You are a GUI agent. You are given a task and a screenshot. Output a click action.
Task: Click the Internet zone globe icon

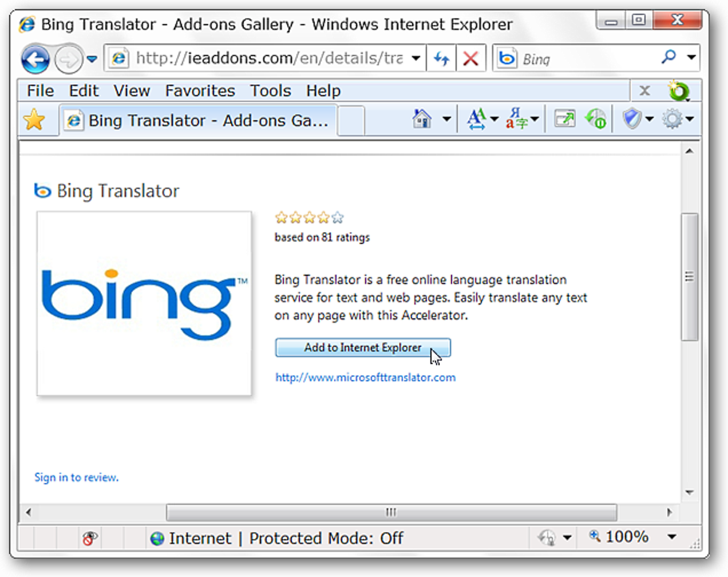click(157, 538)
